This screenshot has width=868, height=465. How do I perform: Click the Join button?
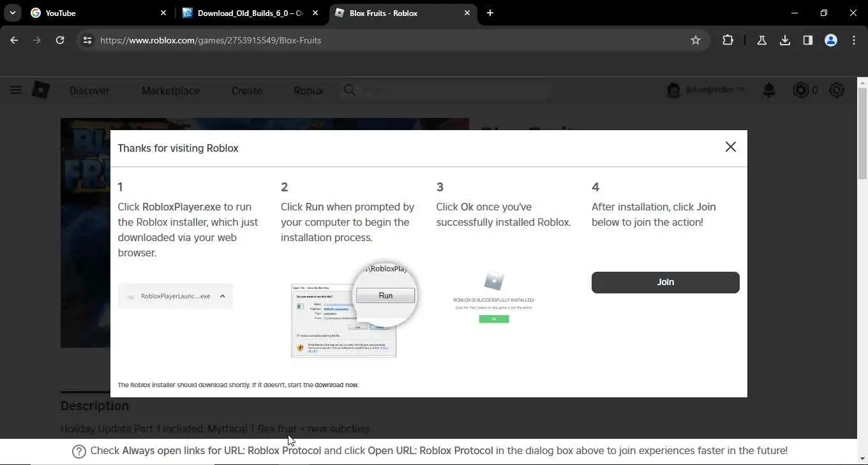pos(666,283)
